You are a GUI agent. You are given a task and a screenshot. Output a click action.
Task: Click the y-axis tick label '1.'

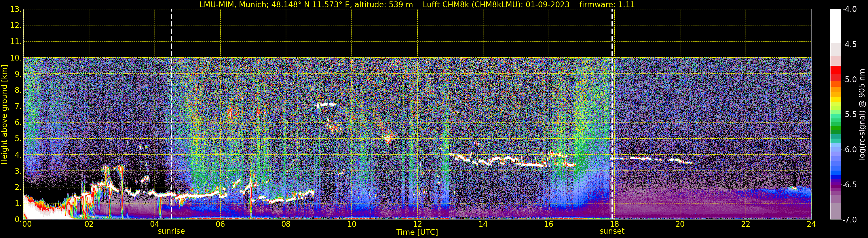18,204
